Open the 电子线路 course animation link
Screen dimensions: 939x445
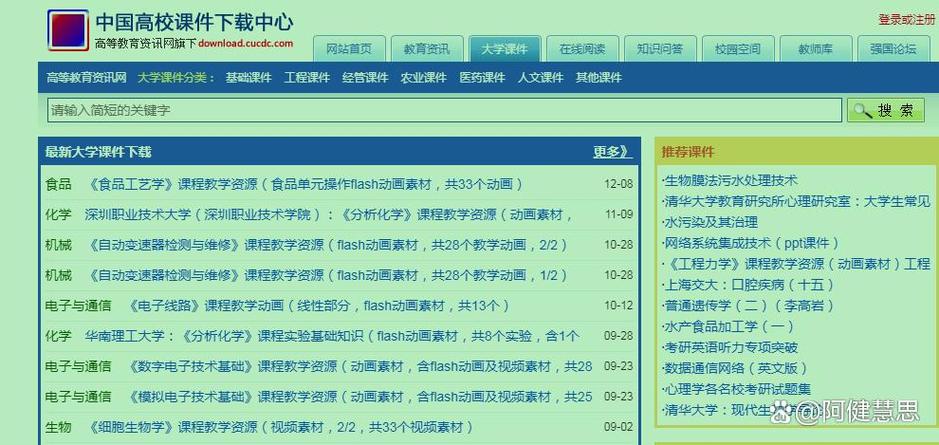pos(318,306)
